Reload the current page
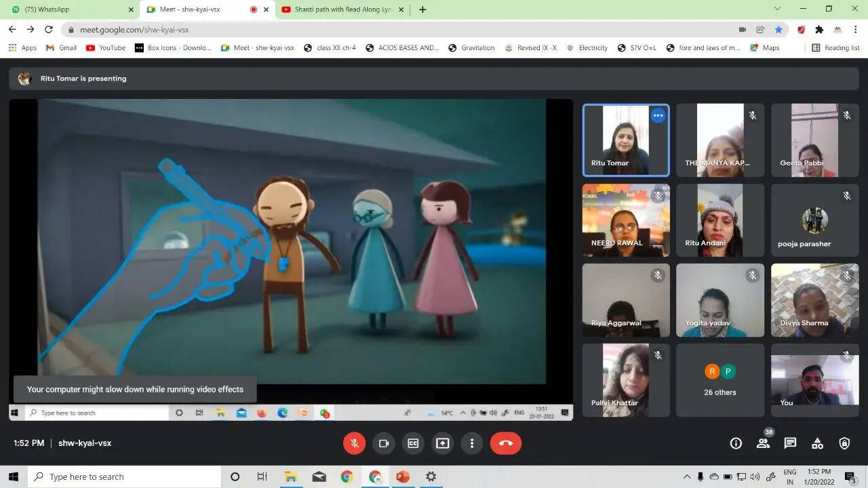Image resolution: width=868 pixels, height=488 pixels. (x=48, y=30)
